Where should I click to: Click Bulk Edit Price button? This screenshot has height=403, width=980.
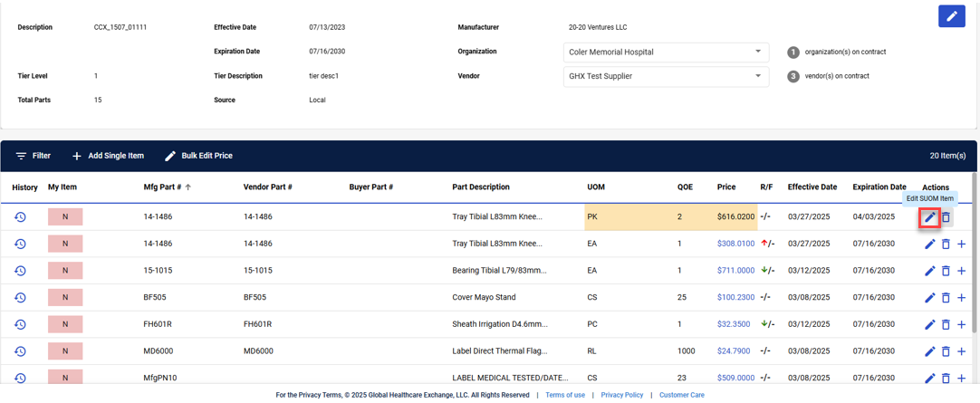click(198, 156)
